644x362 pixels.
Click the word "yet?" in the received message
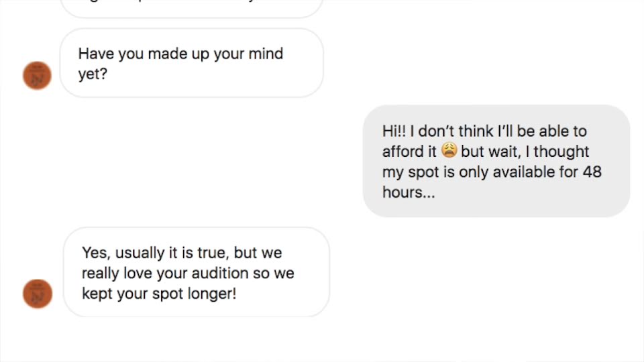93,74
